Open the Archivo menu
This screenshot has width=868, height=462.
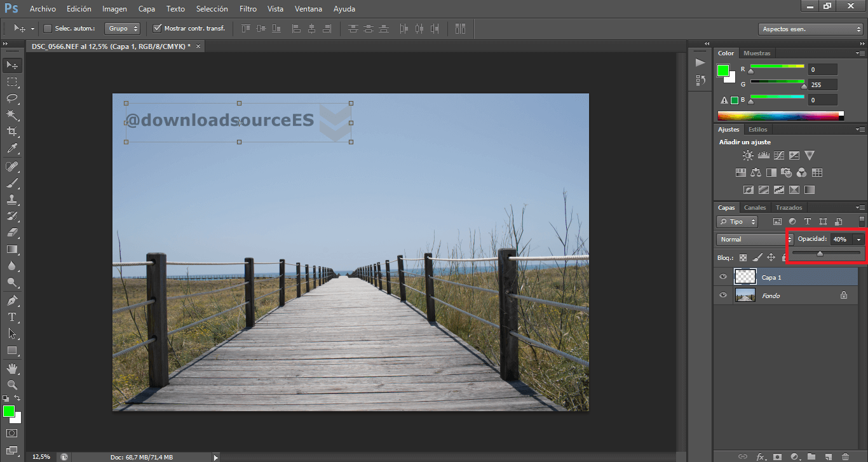[x=43, y=9]
